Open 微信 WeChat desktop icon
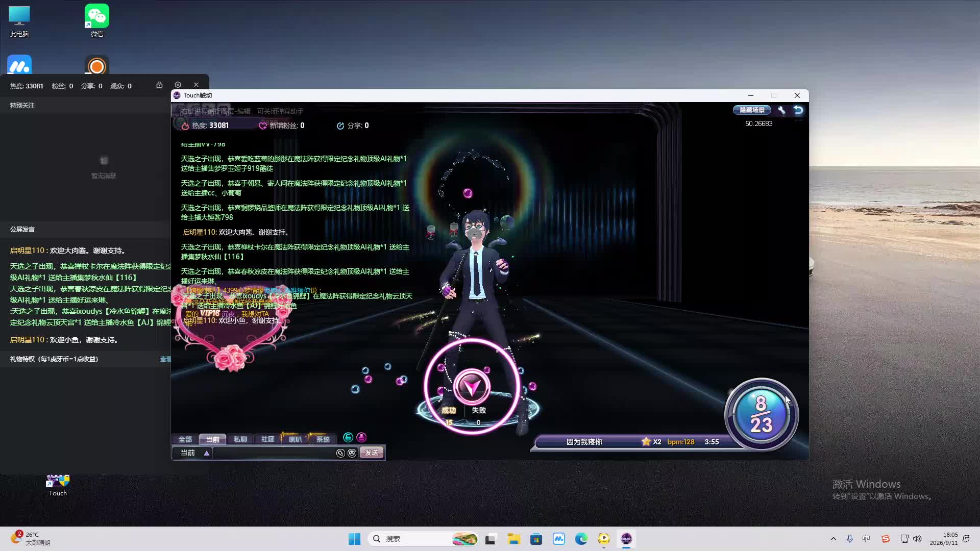980x551 pixels. click(x=97, y=21)
